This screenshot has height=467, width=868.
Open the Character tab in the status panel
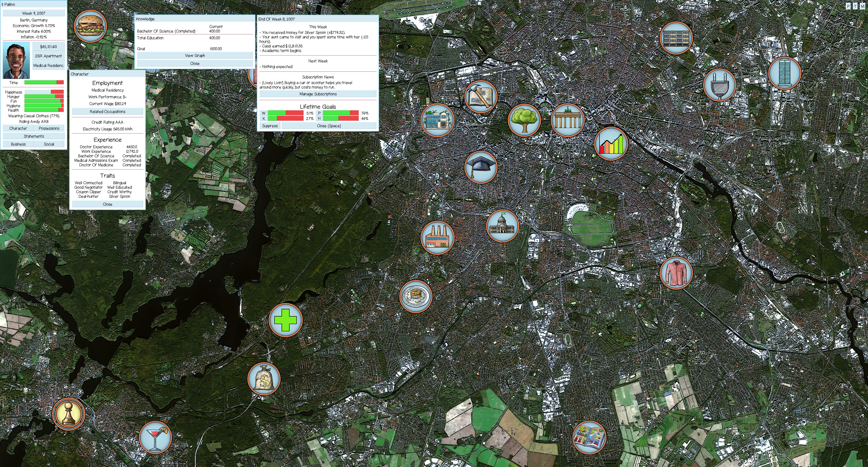pos(18,128)
